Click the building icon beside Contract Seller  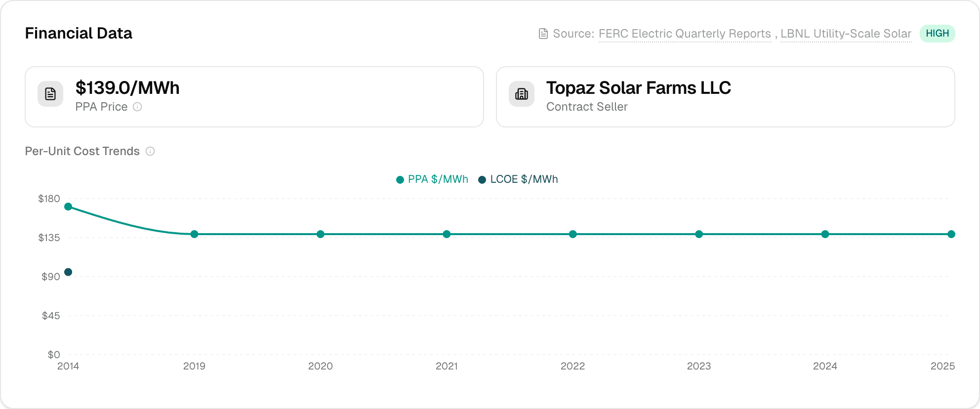point(522,94)
